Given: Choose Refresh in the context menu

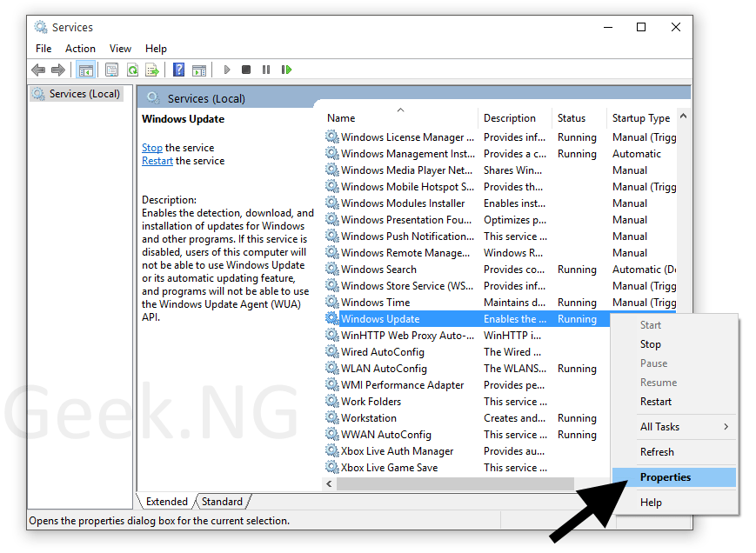Looking at the screenshot, I should (674, 452).
